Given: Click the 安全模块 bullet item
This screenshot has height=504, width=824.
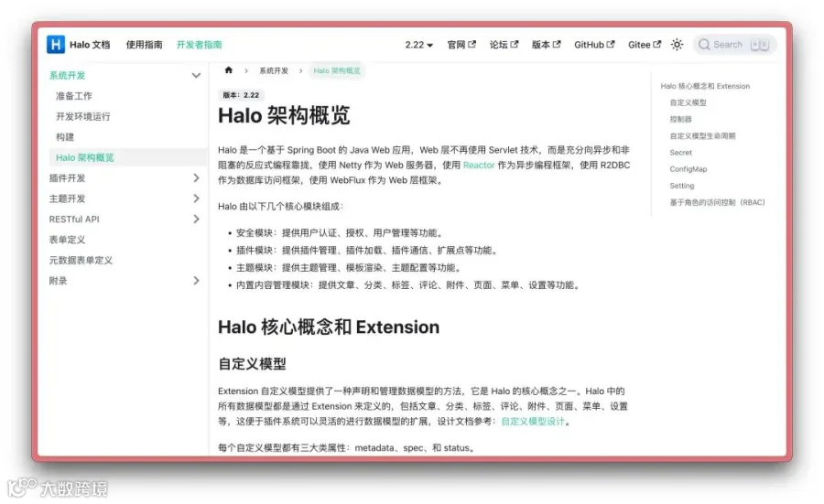Looking at the screenshot, I should coord(340,232).
